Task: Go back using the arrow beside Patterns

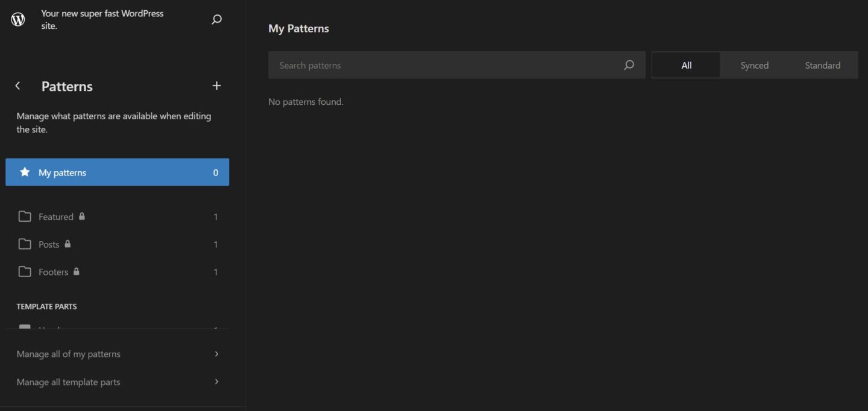Action: pos(18,86)
